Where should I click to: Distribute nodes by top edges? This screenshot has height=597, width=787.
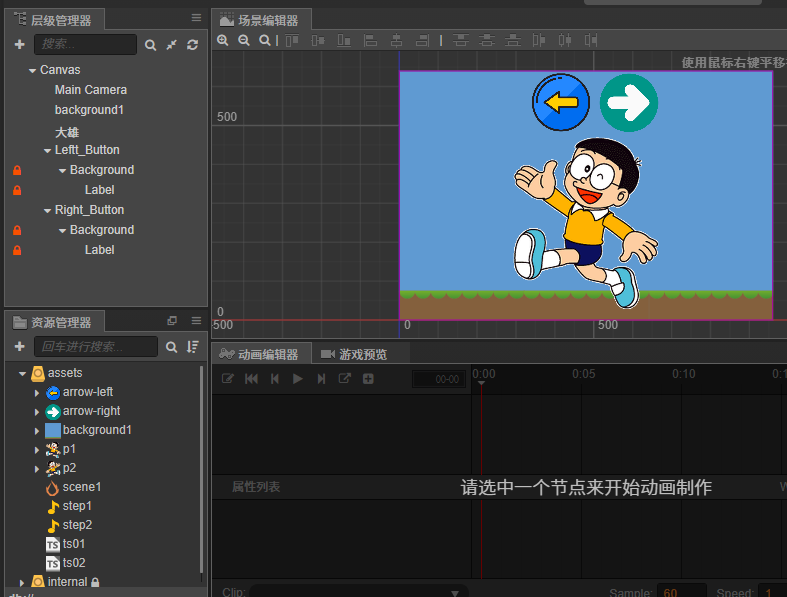coord(461,41)
